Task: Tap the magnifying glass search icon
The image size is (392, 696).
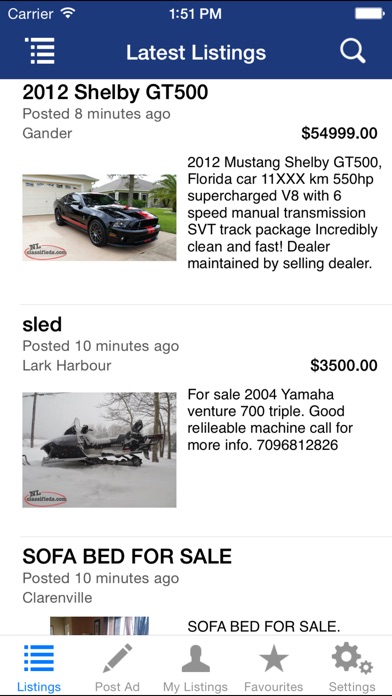Action: 353,51
